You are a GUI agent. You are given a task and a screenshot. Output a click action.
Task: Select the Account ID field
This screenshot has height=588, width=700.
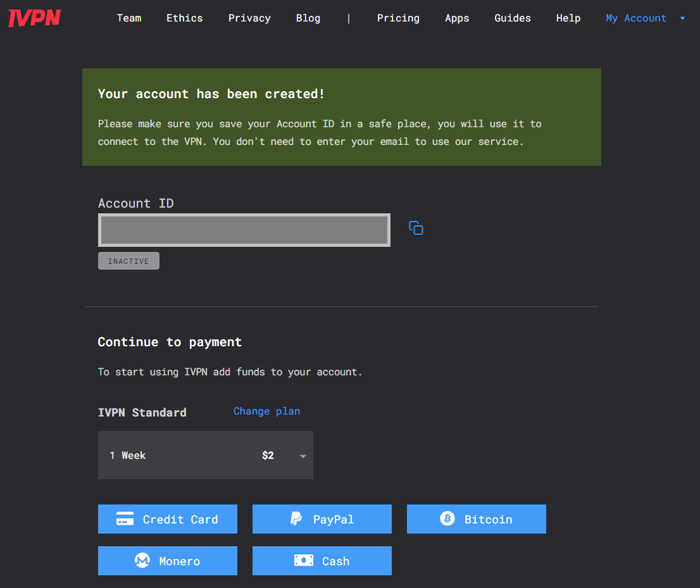pyautogui.click(x=244, y=230)
